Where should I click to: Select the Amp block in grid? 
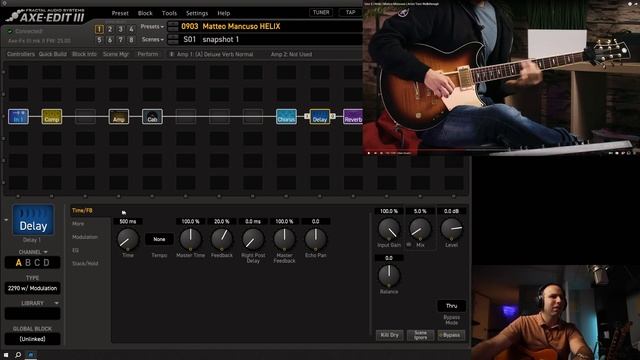click(119, 117)
